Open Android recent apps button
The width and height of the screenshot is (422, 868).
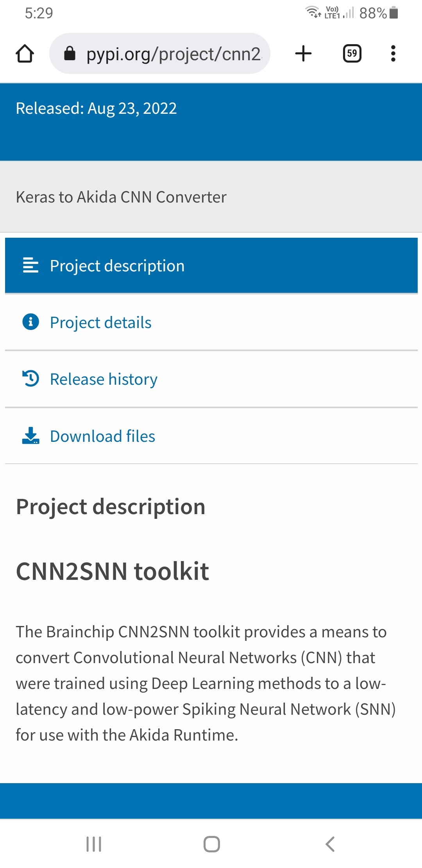94,844
